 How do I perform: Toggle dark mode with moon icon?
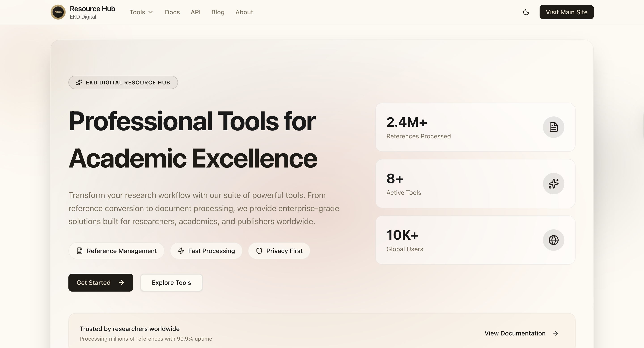coord(526,12)
